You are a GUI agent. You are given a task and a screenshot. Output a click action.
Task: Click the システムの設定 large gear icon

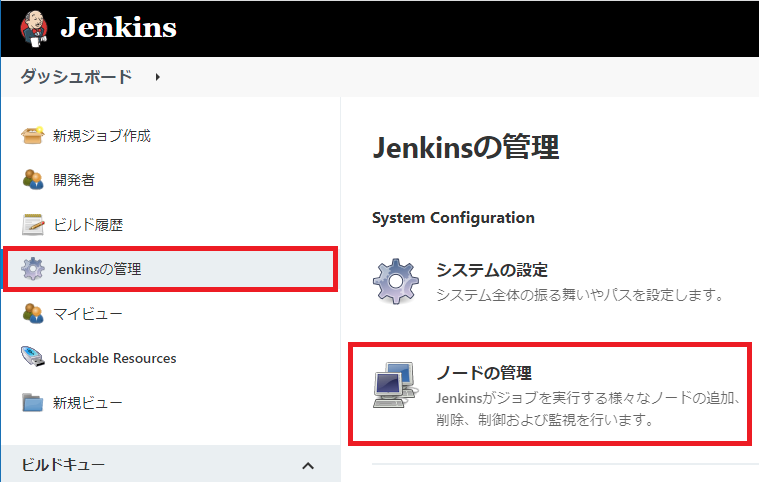pyautogui.click(x=396, y=281)
